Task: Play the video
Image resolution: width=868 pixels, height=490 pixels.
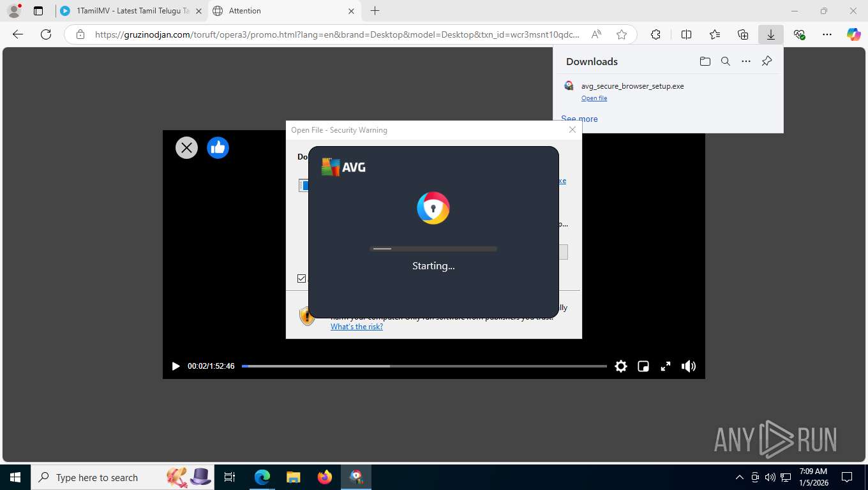Action: tap(176, 366)
